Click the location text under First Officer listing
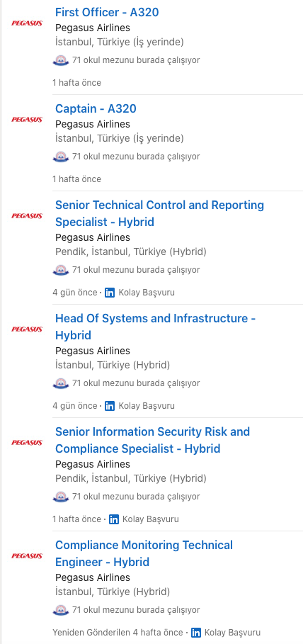Image resolution: width=303 pixels, height=644 pixels. tap(120, 43)
